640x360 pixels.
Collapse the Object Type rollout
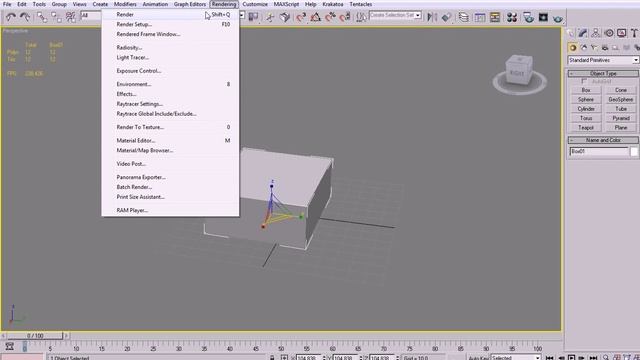click(603, 73)
